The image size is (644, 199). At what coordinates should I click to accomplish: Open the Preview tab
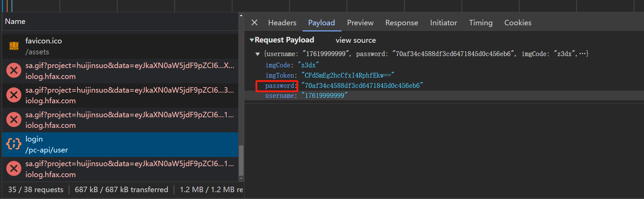coord(360,23)
